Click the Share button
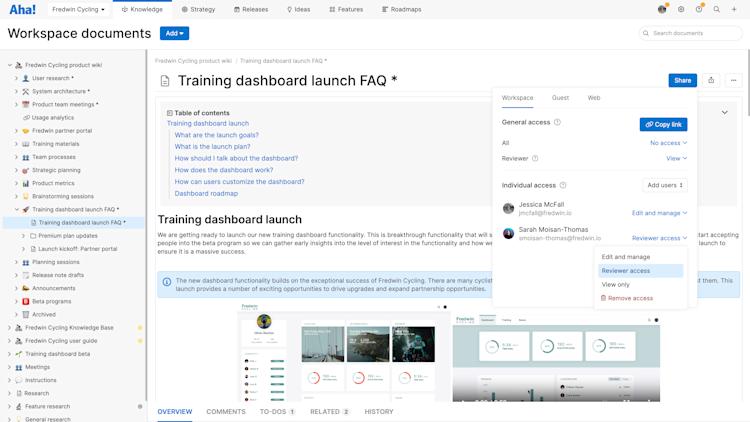The image size is (750, 422). [x=683, y=80]
